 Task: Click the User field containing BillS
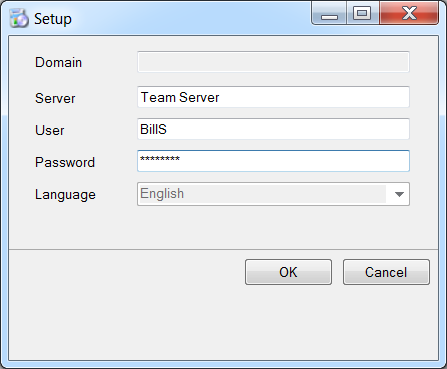coord(273,129)
